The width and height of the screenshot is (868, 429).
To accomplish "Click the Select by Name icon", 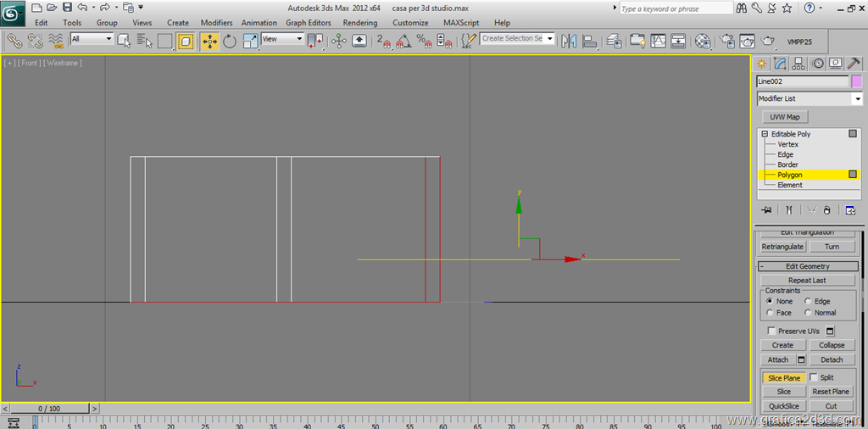I will click(143, 41).
